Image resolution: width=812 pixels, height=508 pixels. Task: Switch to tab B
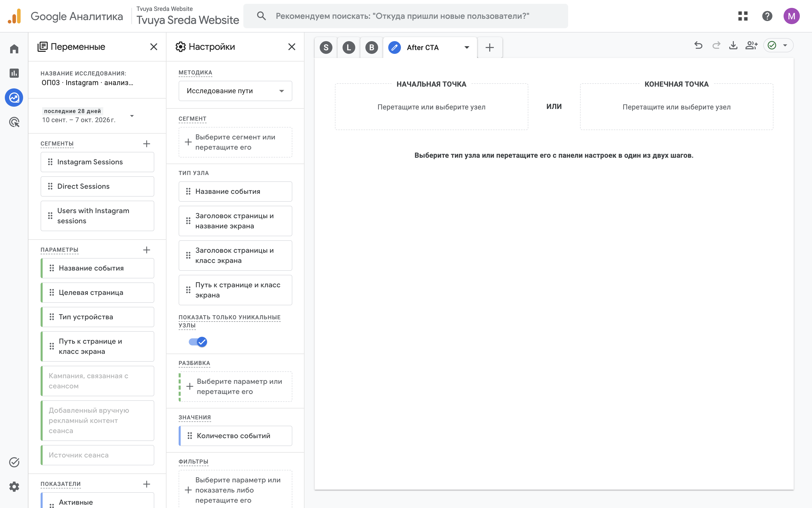(x=372, y=48)
